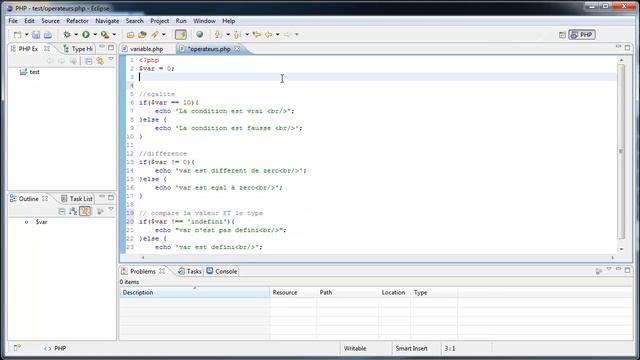The image size is (640, 360).
Task: Switch to the Tasks tab
Action: 190,271
